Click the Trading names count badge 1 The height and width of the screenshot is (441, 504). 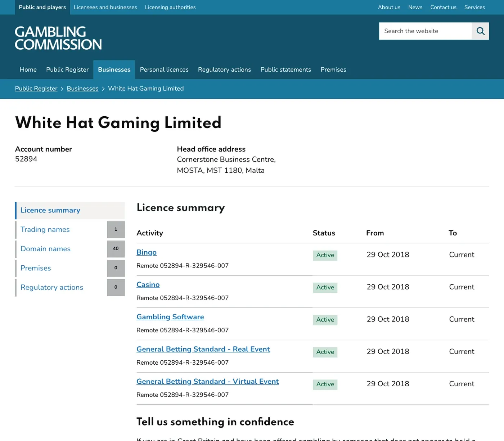[116, 230]
